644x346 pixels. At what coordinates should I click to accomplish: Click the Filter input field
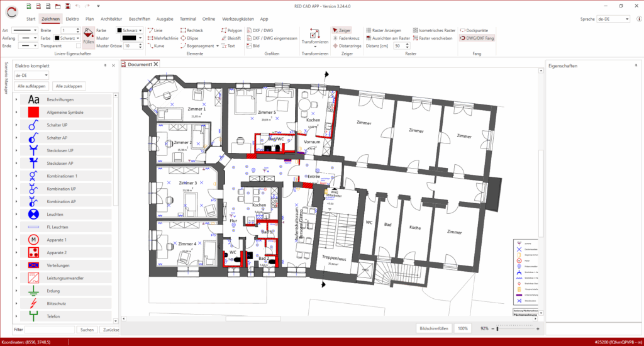(50, 330)
